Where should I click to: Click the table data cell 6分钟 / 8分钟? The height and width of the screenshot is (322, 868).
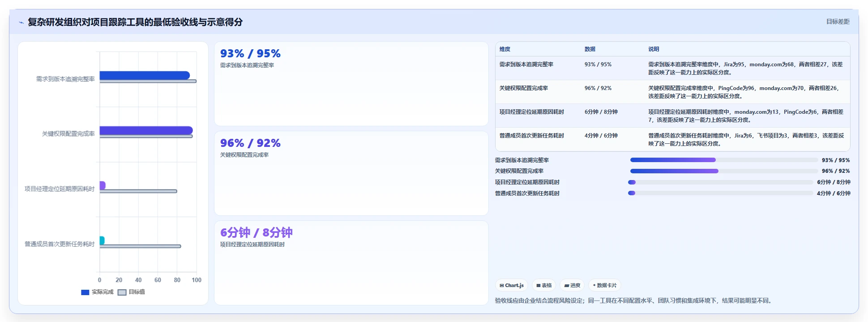pos(601,112)
